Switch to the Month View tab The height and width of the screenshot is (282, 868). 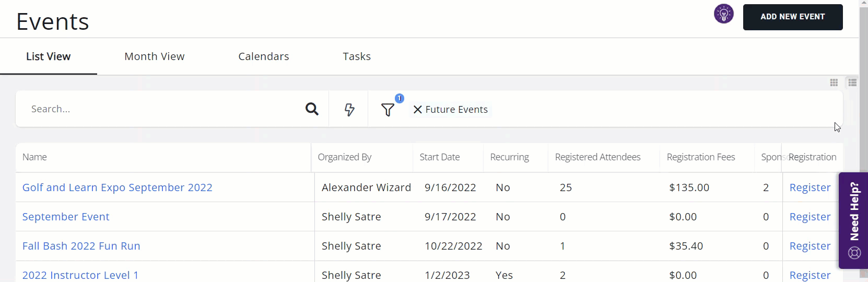pos(154,56)
